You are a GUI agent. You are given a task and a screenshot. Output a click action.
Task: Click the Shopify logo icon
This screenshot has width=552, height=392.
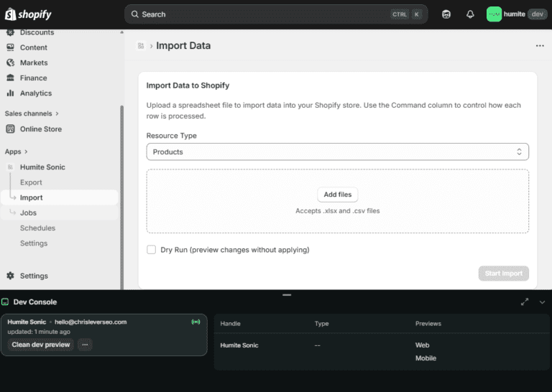pyautogui.click(x=11, y=14)
